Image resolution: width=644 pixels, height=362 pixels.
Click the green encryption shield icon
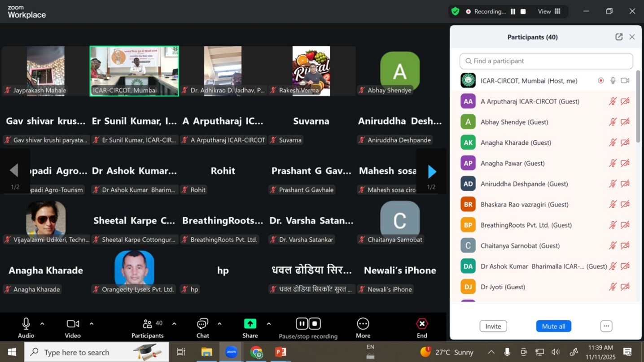click(x=456, y=12)
